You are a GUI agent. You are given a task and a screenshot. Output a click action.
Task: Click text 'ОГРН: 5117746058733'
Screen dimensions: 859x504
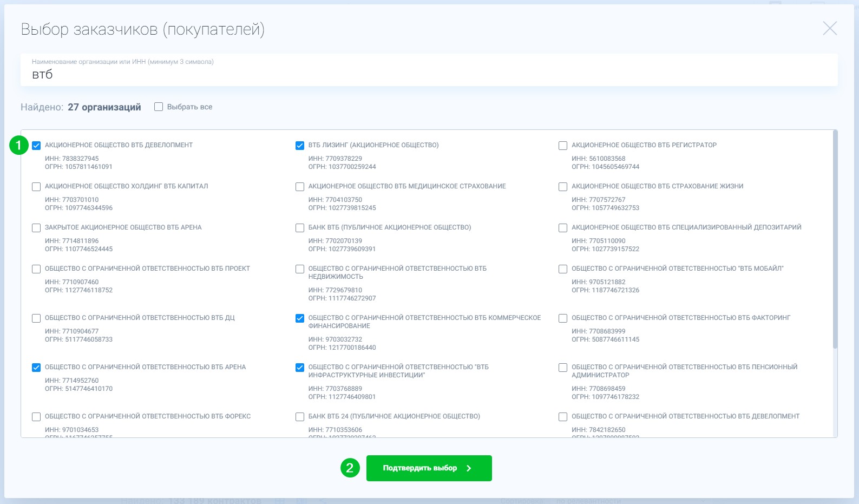point(79,339)
